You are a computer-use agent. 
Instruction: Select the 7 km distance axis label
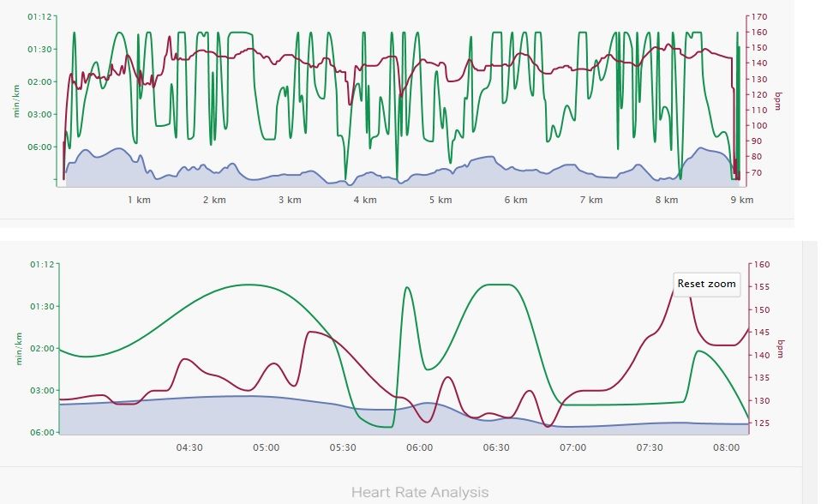coord(591,200)
